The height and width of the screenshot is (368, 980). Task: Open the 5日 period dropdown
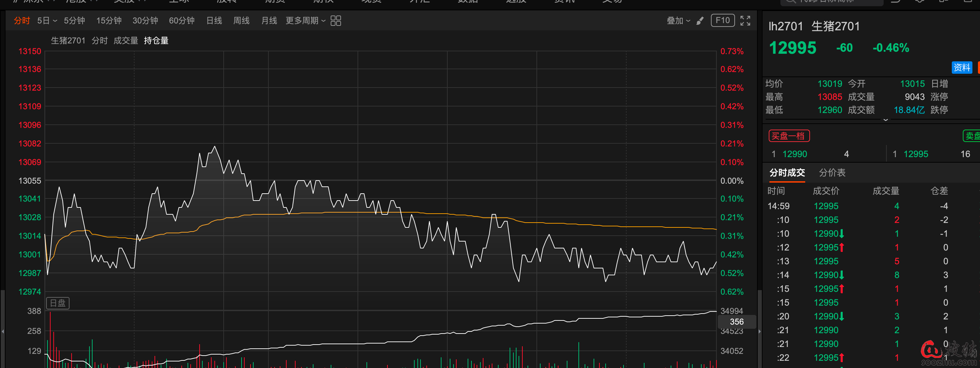(47, 21)
